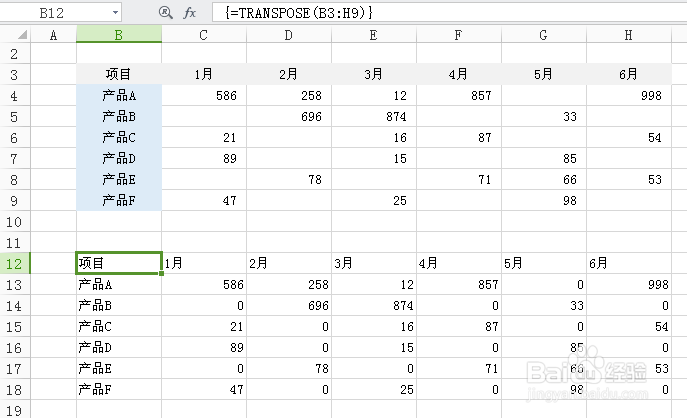Click the 5月 cell in row 12
Image resolution: width=687 pixels, height=418 pixels.
544,263
